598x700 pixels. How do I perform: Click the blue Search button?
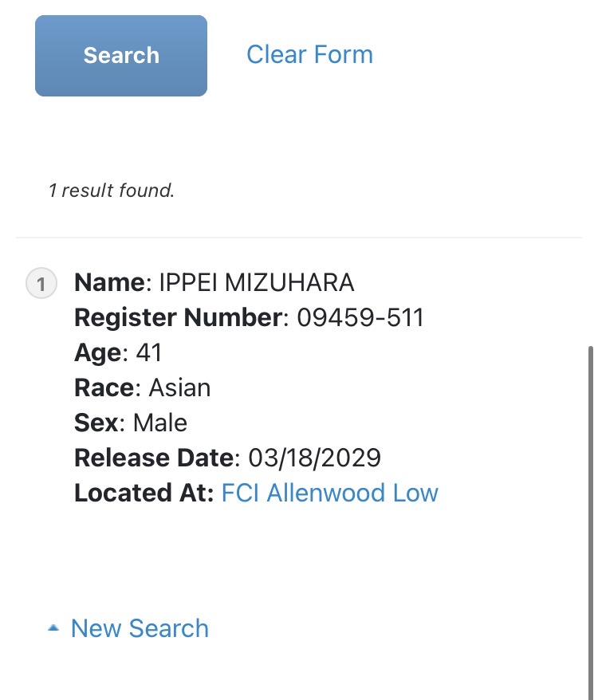[121, 56]
